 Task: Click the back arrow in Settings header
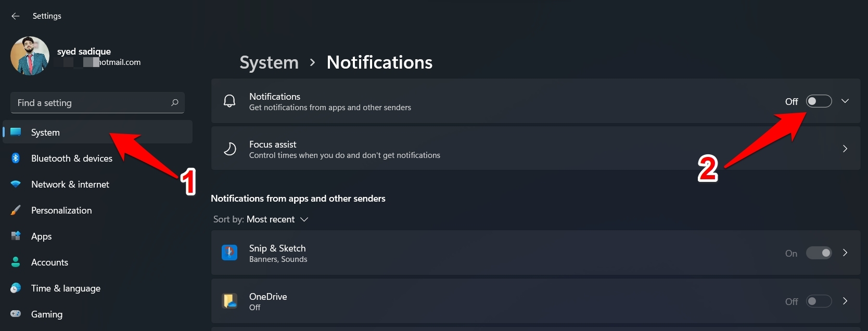[16, 16]
